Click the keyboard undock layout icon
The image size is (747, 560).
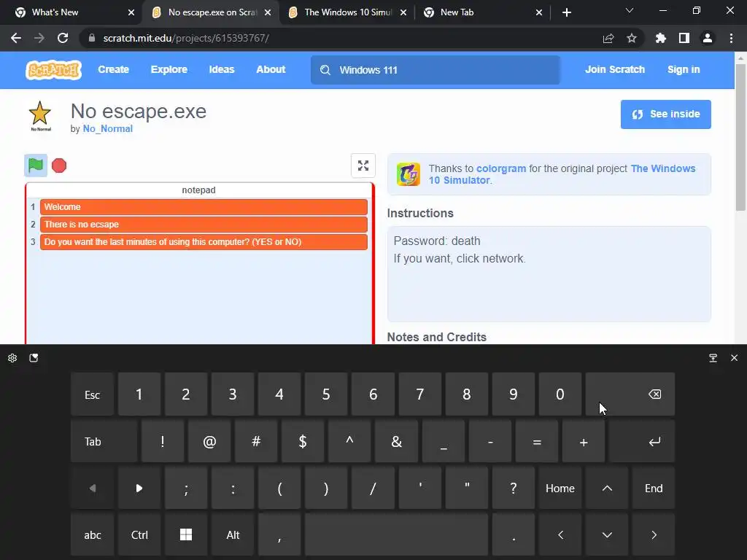(713, 357)
